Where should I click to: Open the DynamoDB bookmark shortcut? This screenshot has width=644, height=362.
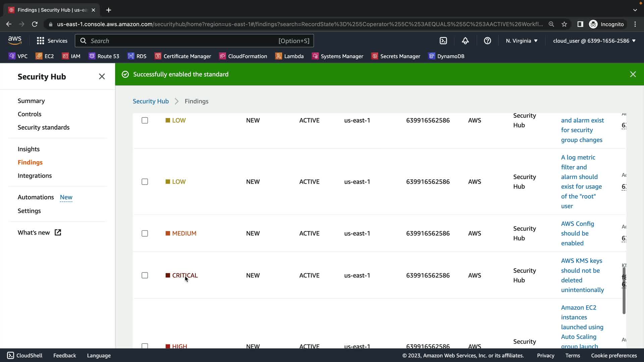(446, 56)
